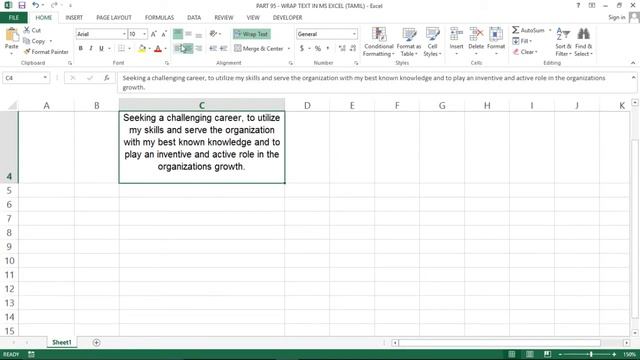Insert cells with the Insert icon

[x=456, y=35]
